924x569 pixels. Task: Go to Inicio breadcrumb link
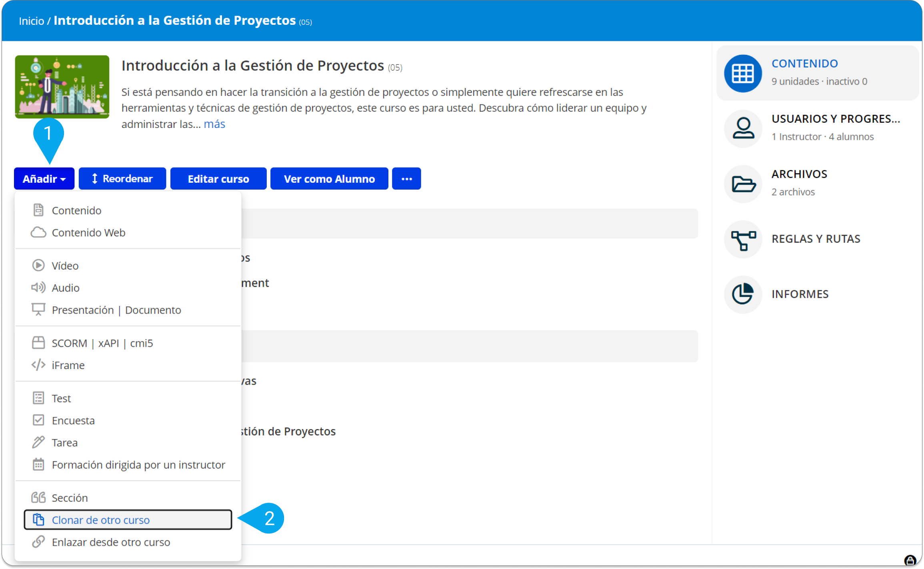tap(31, 21)
